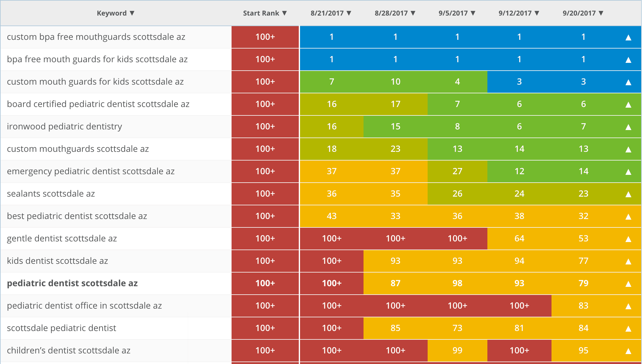
Task: Click the keyword pediatric dentist scottsdale az
Action: (72, 283)
